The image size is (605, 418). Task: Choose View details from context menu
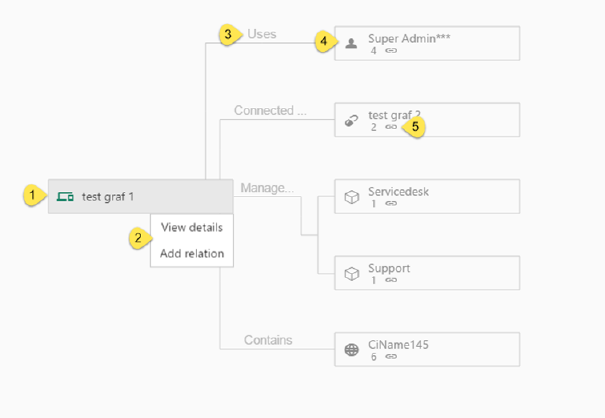coord(191,227)
